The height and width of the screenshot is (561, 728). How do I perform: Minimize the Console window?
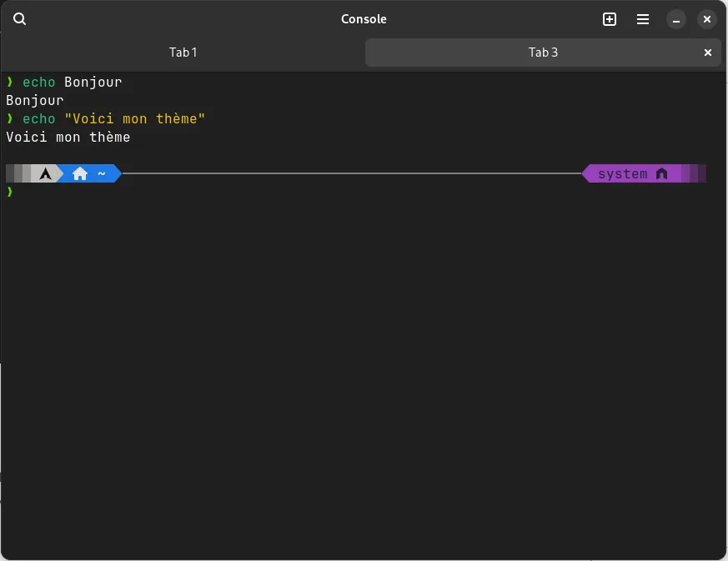coord(676,19)
